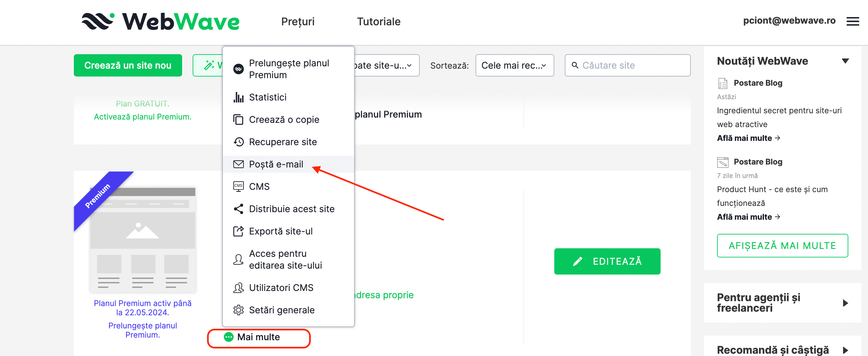This screenshot has height=356, width=868.
Task: Click the Distribuie acest site share icon
Action: pos(238,209)
